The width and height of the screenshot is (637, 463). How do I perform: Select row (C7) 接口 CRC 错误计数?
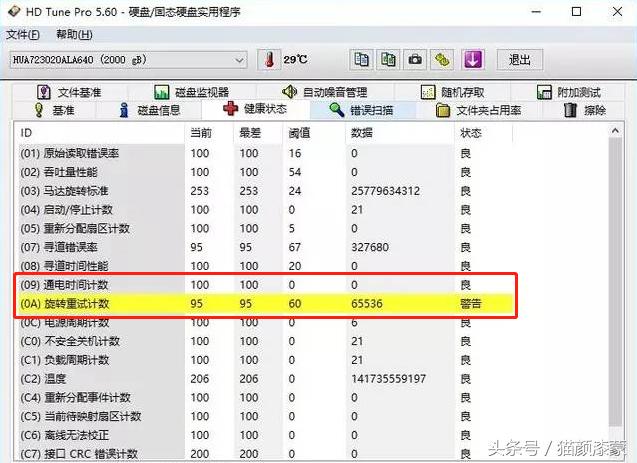pos(264,454)
